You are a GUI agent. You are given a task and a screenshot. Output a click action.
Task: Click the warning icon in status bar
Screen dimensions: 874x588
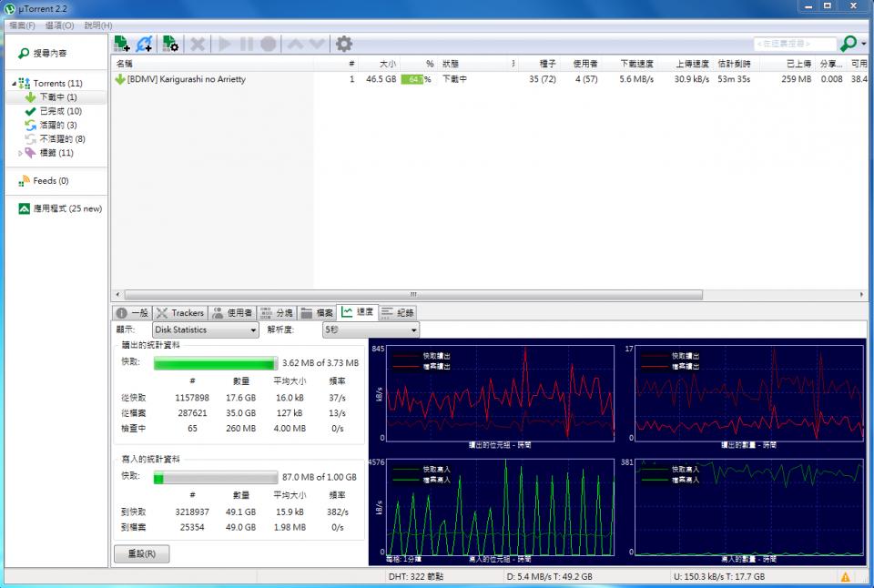845,577
